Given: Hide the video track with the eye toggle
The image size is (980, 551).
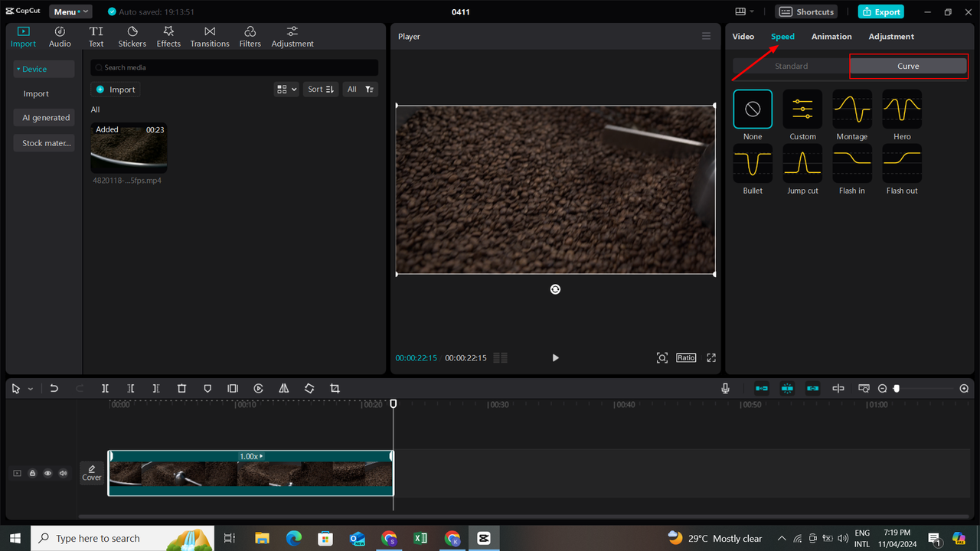Looking at the screenshot, I should click(47, 473).
